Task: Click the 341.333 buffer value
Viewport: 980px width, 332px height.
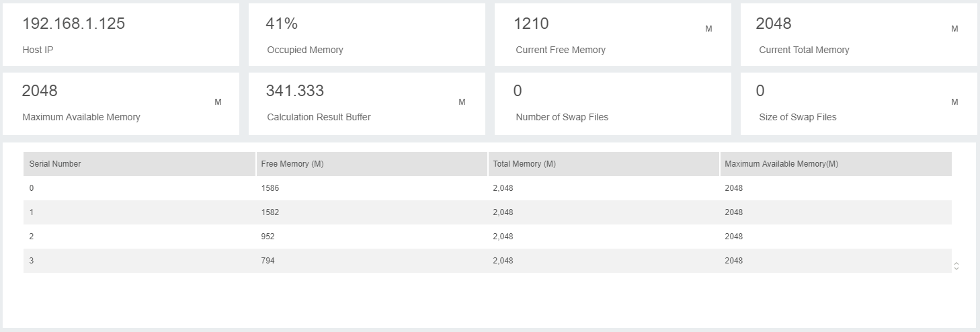Action: tap(294, 91)
